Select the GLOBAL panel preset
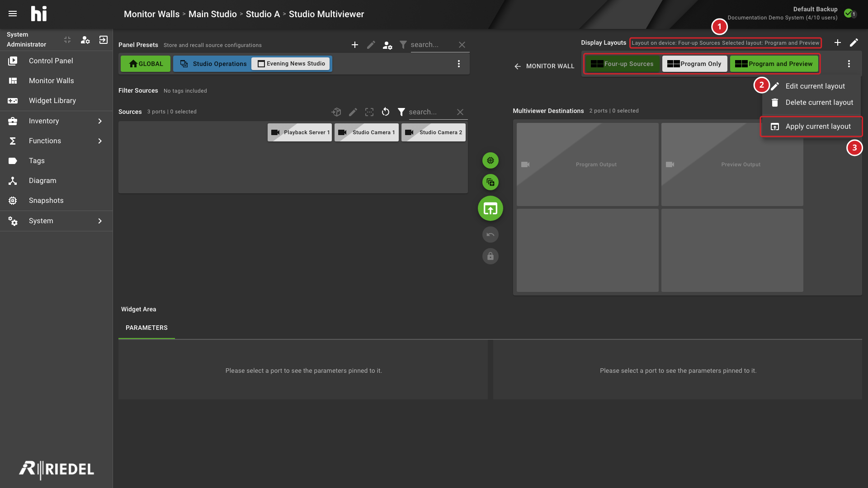The width and height of the screenshot is (868, 488). 146,64
